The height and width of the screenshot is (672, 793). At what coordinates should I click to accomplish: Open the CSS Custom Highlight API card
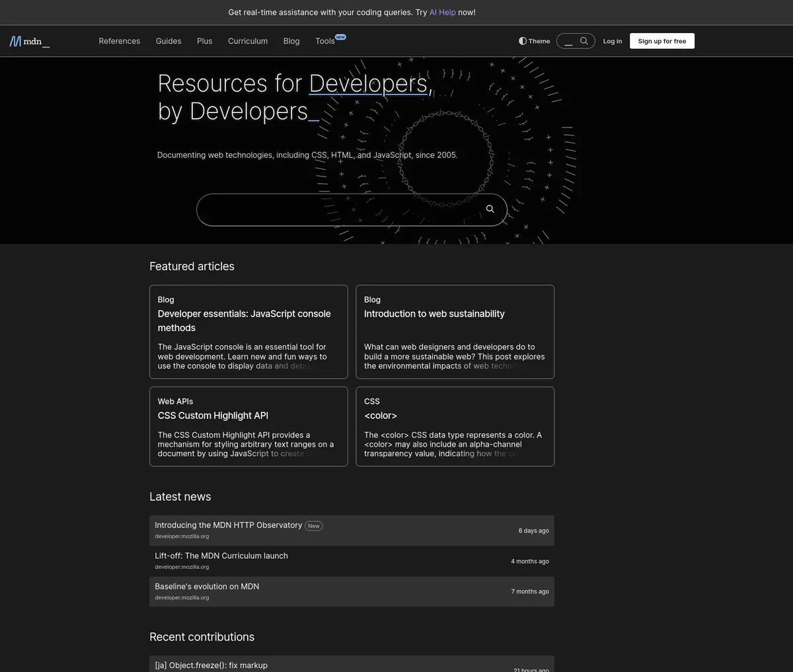213,415
